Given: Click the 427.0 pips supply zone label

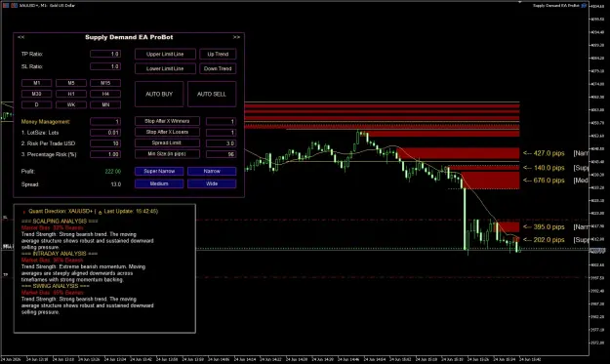Looking at the screenshot, I should (x=544, y=153).
